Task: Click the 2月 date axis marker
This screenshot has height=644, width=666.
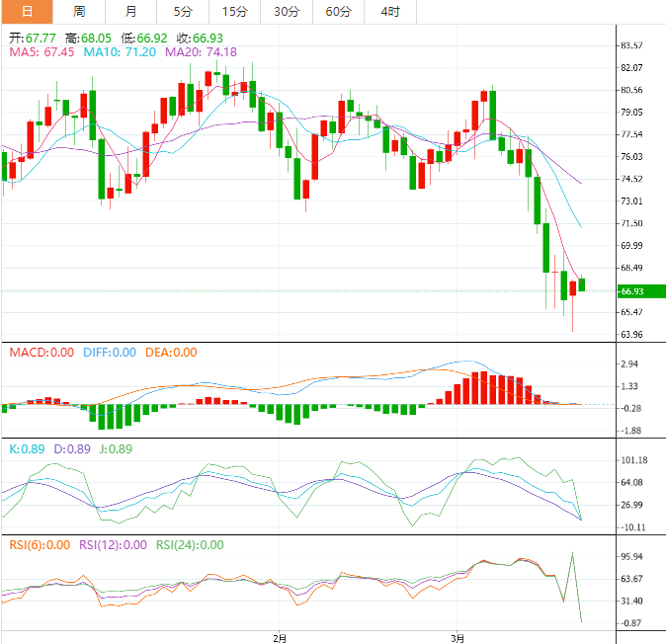Action: click(280, 638)
